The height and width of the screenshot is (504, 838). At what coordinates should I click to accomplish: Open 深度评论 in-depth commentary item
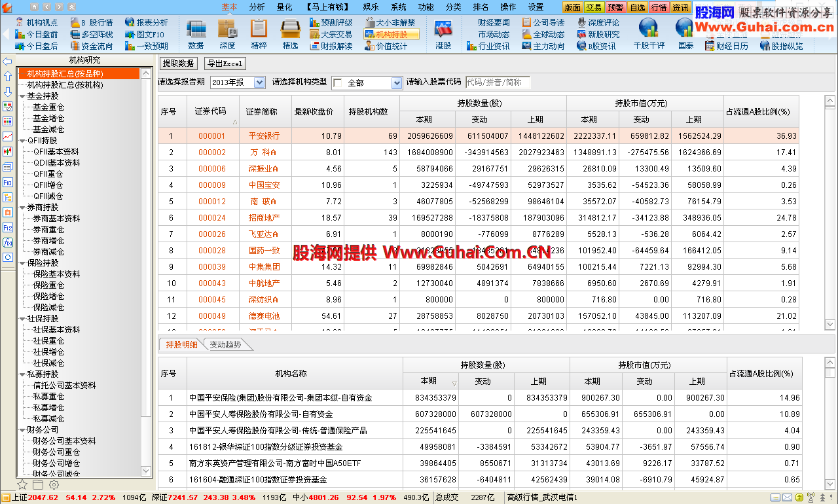pos(598,22)
